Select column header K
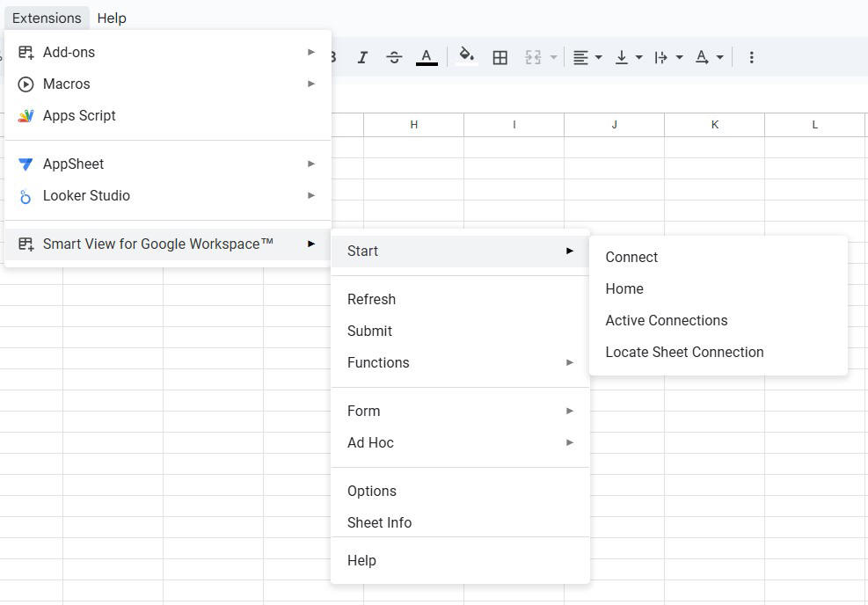The width and height of the screenshot is (868, 605). (714, 125)
